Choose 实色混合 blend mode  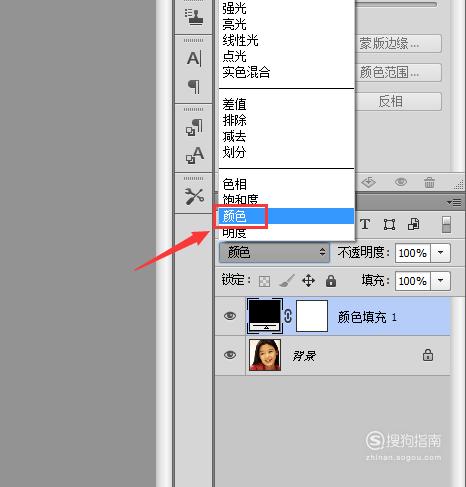coord(287,72)
